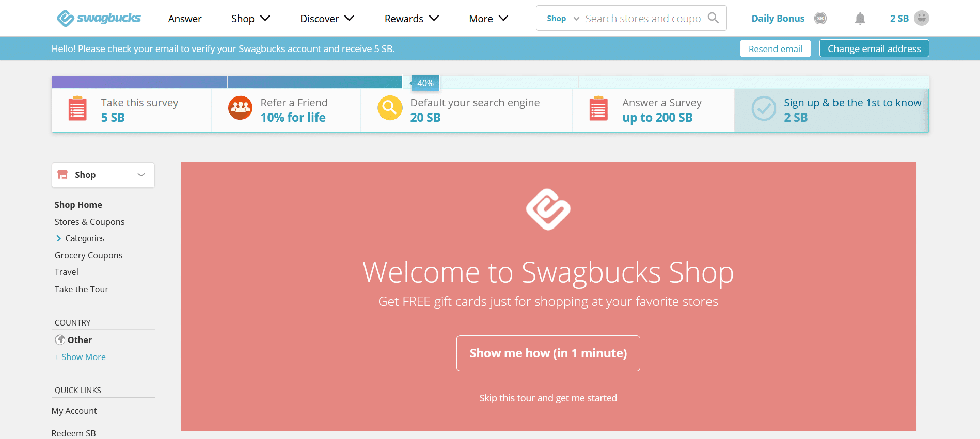The height and width of the screenshot is (439, 980).
Task: Click Resend email button
Action: click(775, 48)
